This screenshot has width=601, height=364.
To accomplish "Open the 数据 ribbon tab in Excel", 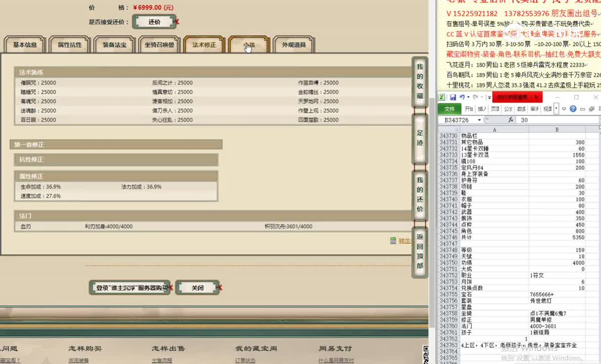I will tap(521, 109).
